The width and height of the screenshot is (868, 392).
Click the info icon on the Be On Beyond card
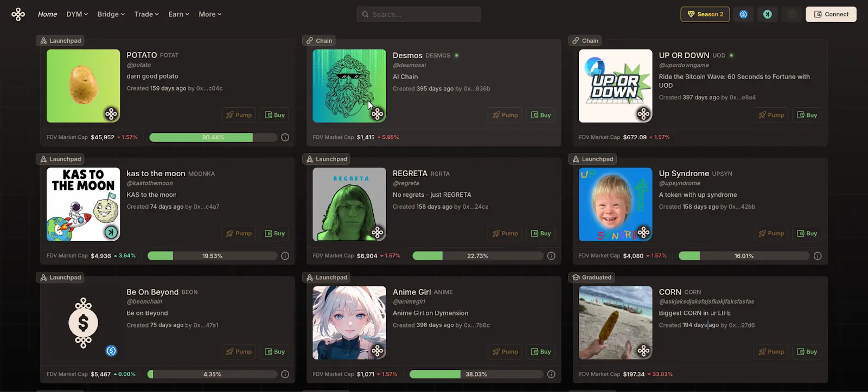[285, 374]
